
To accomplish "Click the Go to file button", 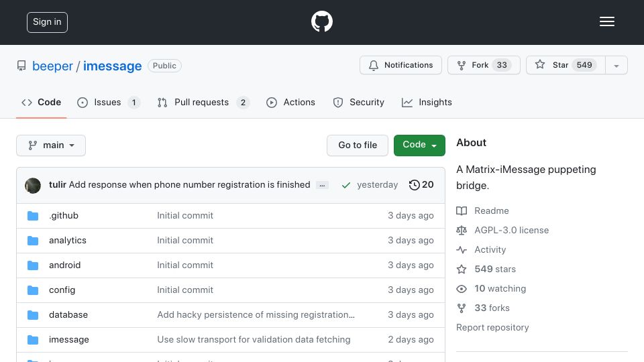I will 358,145.
